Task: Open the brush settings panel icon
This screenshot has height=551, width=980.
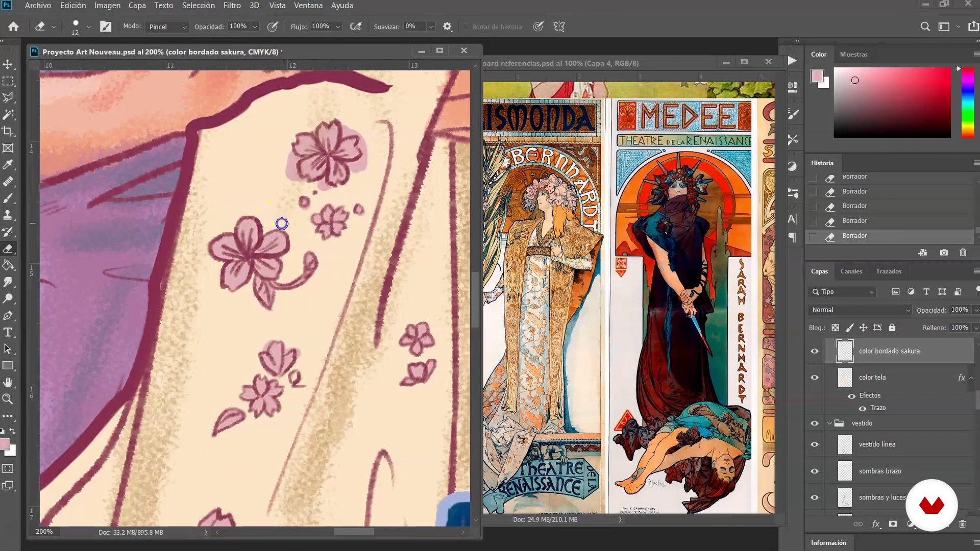Action: point(106,27)
